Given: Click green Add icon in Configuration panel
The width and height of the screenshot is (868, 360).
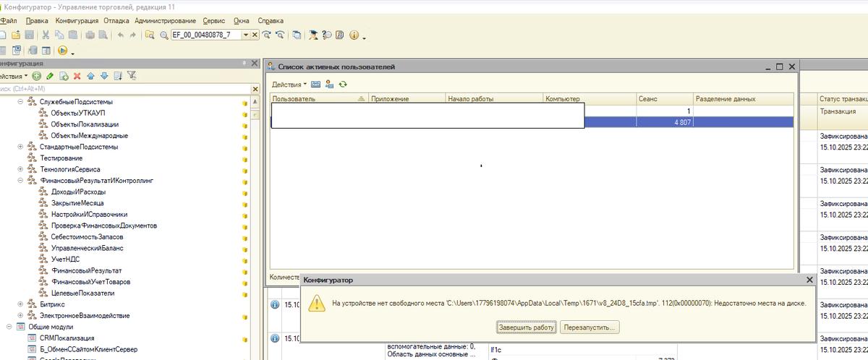Looking at the screenshot, I should [36, 76].
